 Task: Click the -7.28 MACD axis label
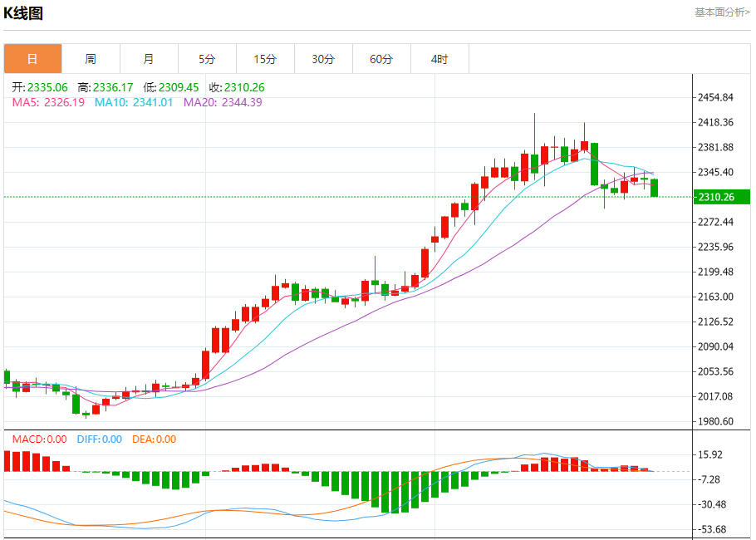[x=710, y=479]
